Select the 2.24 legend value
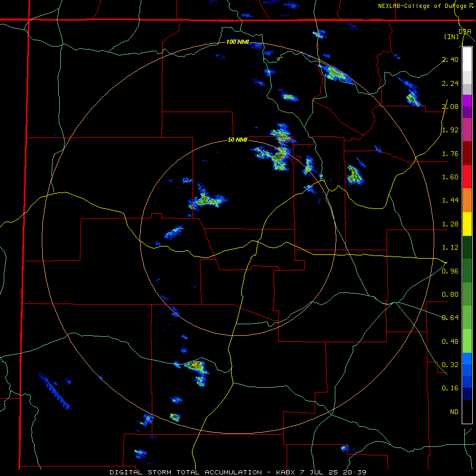476x476 pixels. pyautogui.click(x=450, y=83)
